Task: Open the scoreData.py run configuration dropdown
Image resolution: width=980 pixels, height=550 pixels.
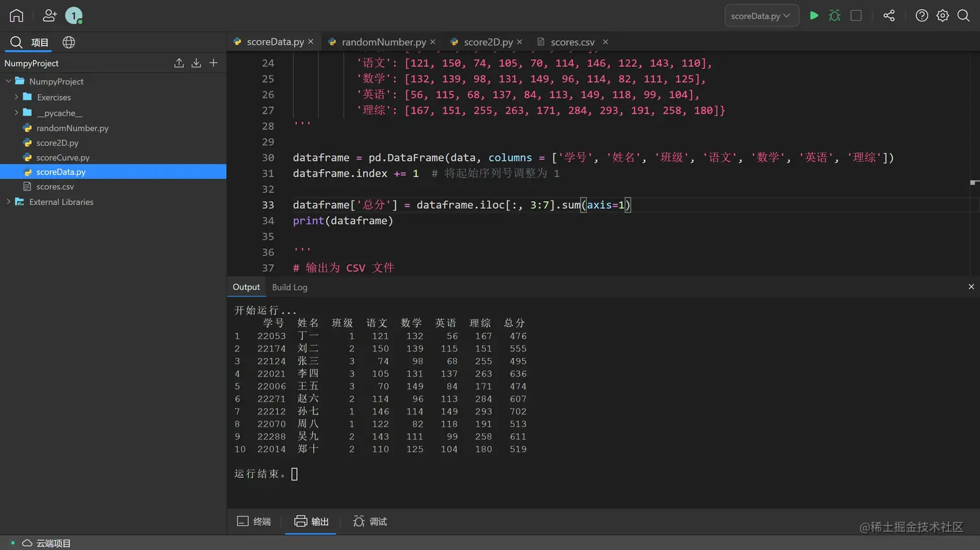Action: [x=761, y=16]
